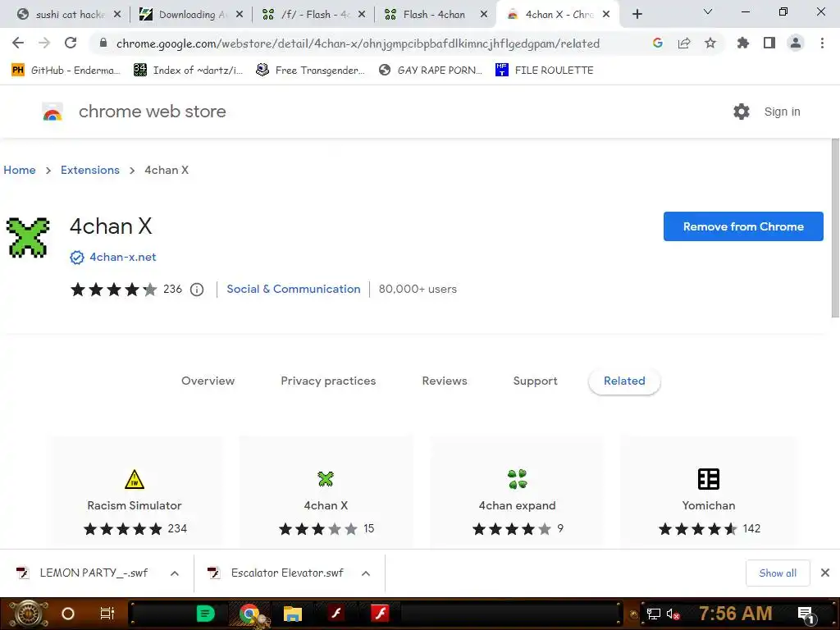The width and height of the screenshot is (840, 630).
Task: Go back with the browser back arrow
Action: (x=18, y=43)
